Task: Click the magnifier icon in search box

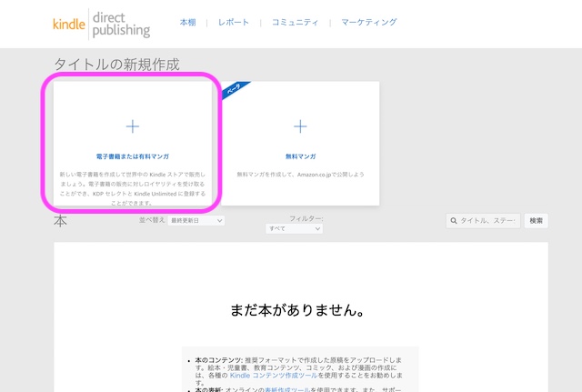Action: [454, 221]
